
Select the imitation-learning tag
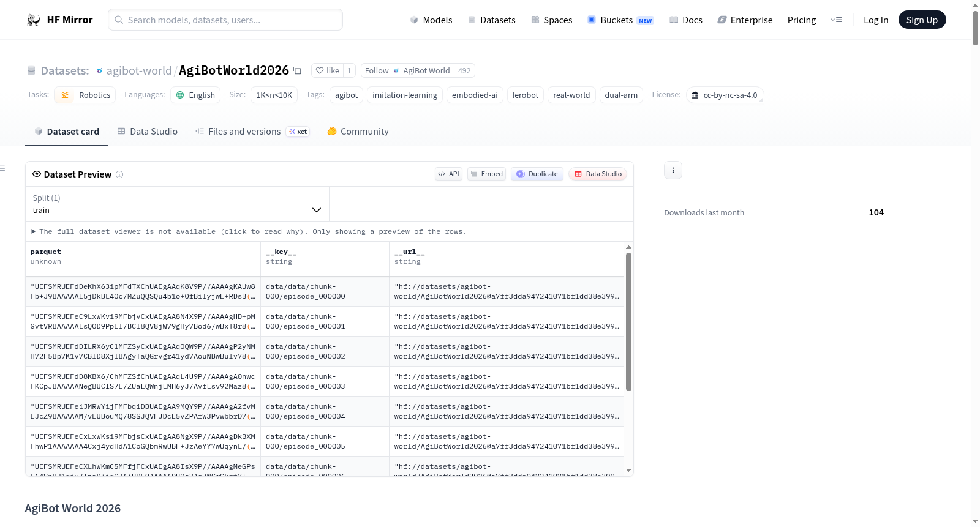pos(405,95)
